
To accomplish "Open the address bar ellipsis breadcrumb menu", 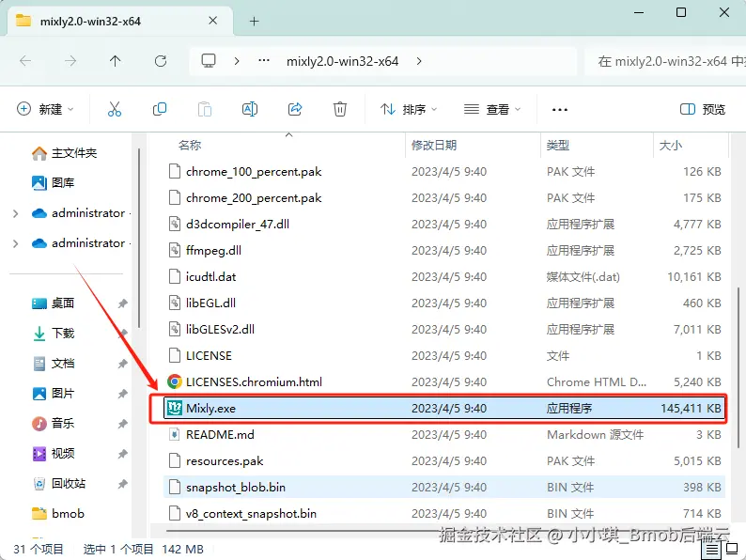I will [x=264, y=60].
